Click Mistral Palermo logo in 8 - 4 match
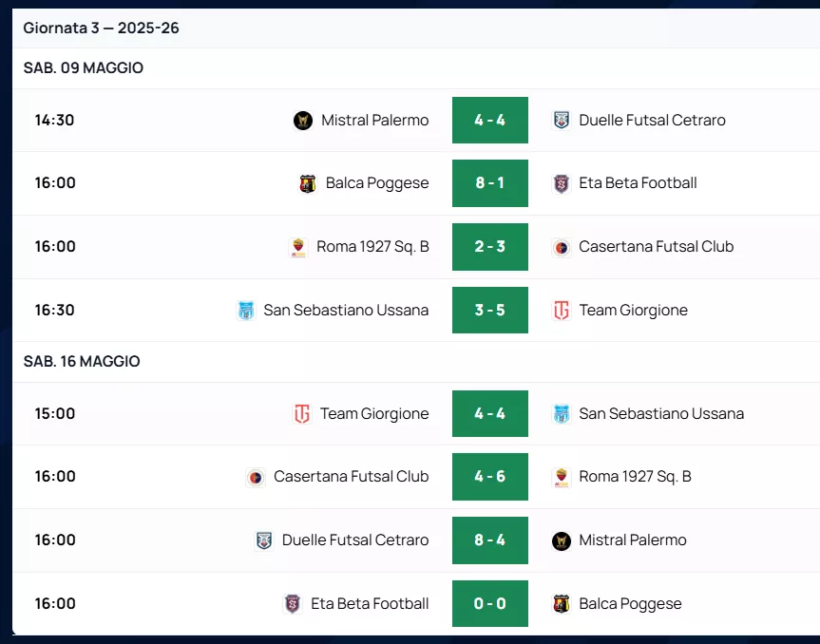The height and width of the screenshot is (644, 820). pos(562,540)
